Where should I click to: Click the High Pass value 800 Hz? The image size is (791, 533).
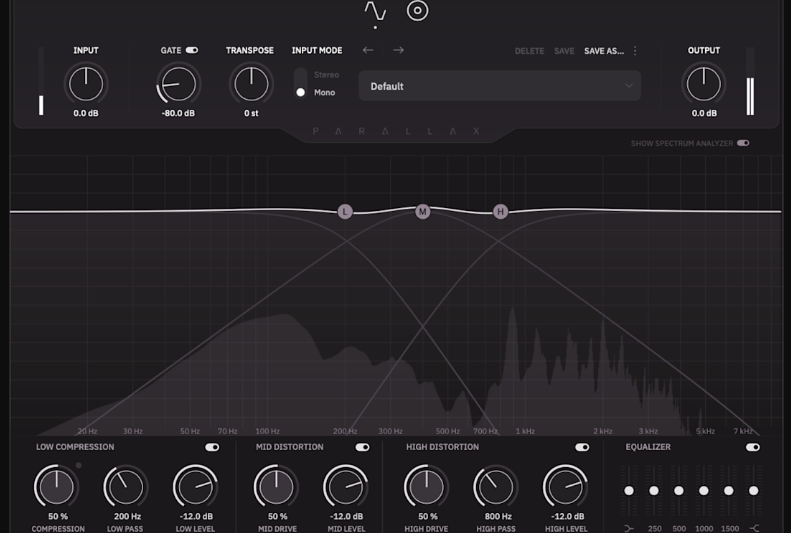(498, 516)
